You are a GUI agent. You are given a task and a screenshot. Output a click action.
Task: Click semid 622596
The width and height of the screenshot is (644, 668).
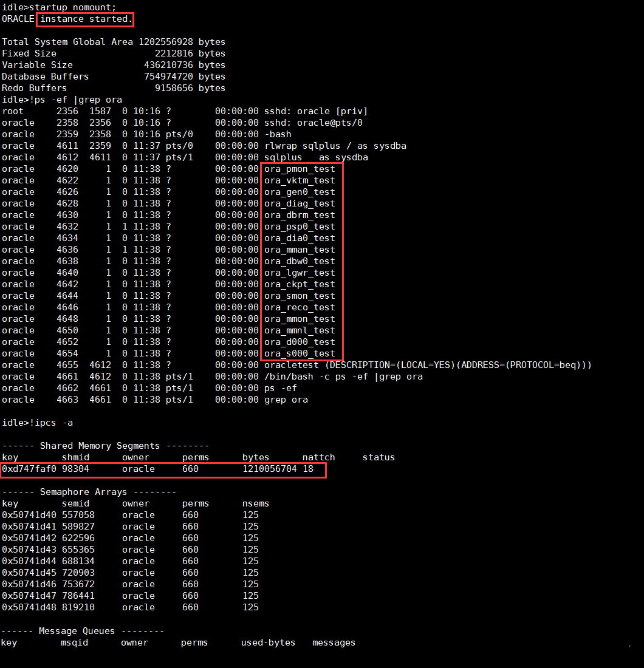coord(78,537)
